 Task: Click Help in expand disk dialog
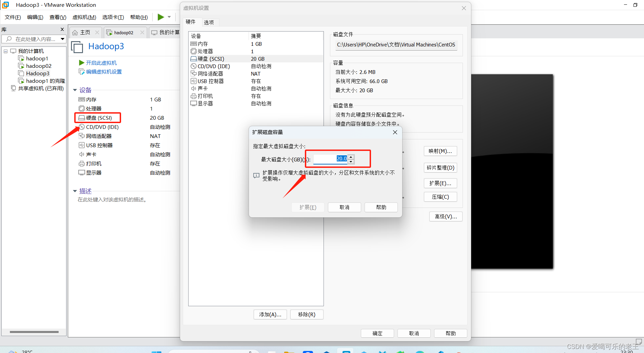click(381, 207)
